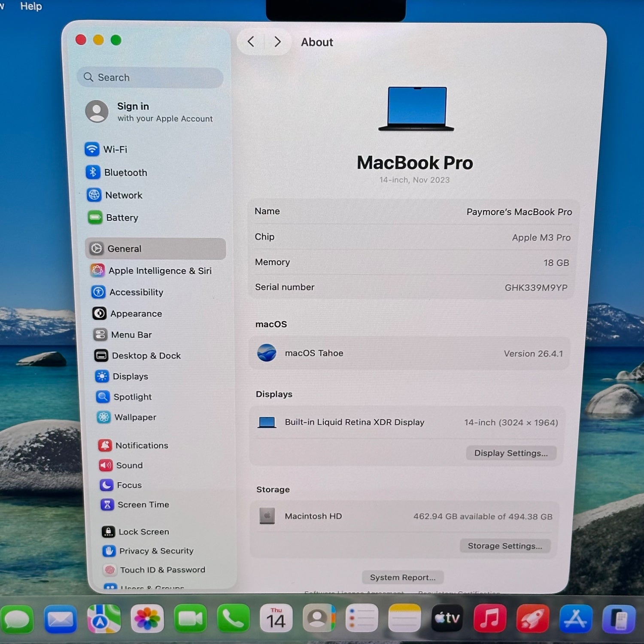Open Accessibility settings
This screenshot has width=644, height=644.
coord(128,292)
